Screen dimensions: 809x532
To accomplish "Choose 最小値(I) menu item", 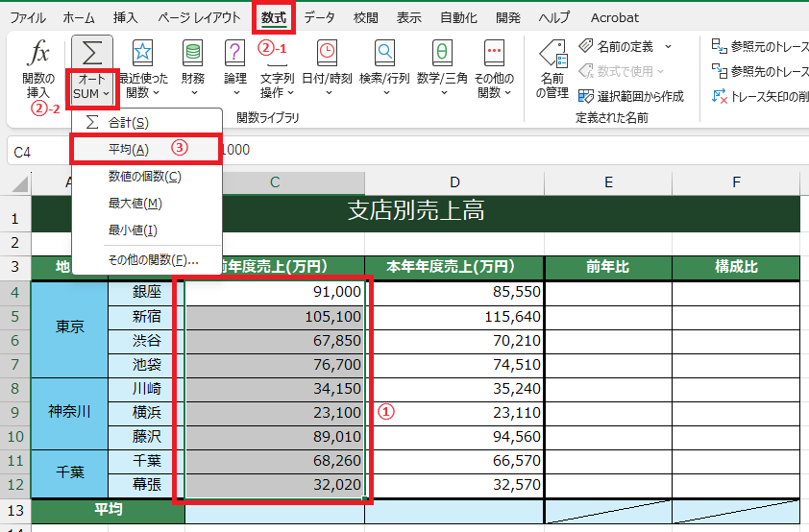I will (147, 230).
